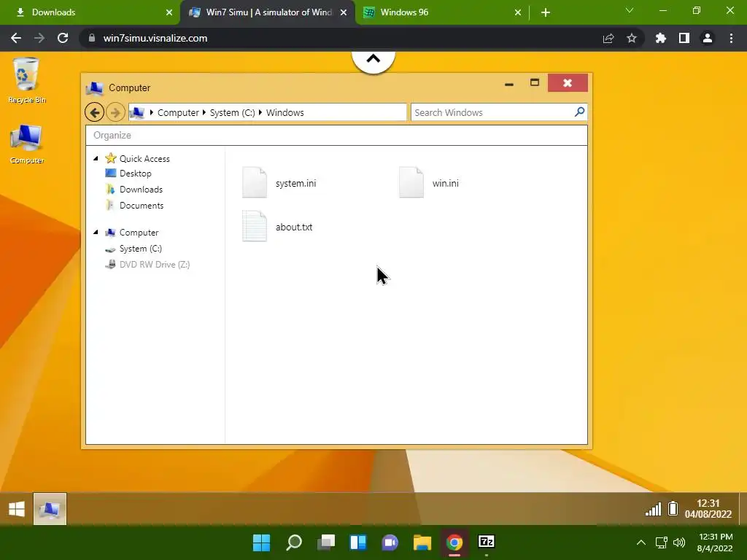Select System (C:) in the navigation pane

click(141, 249)
